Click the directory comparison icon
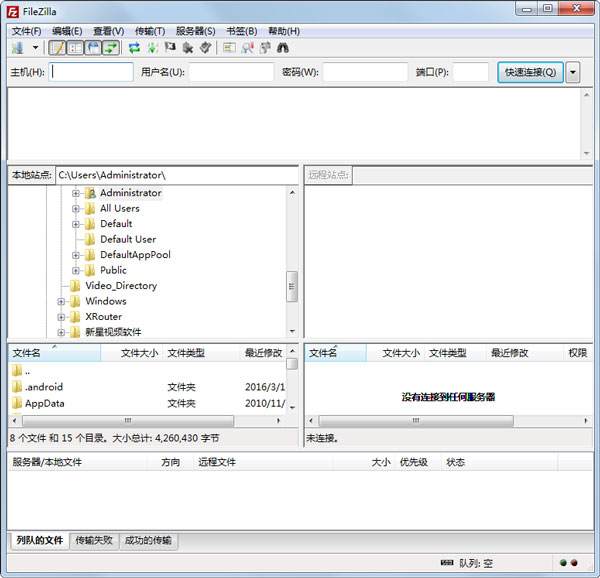Screen dimensions: 600x578 point(247,47)
